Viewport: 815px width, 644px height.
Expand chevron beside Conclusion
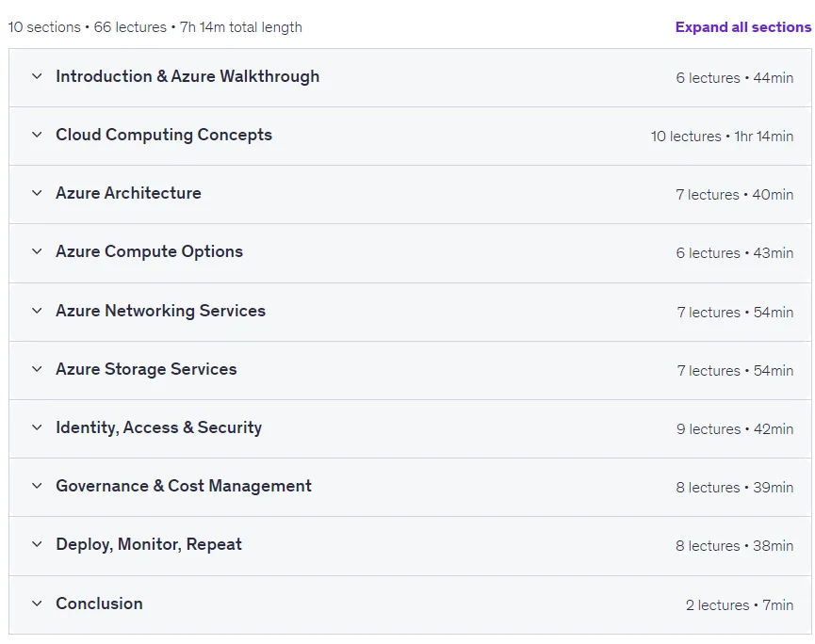(x=37, y=604)
